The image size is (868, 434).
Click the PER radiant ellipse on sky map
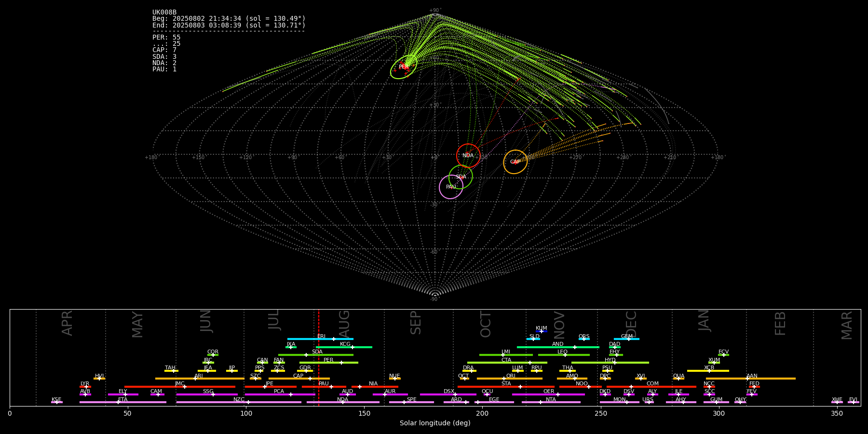point(404,67)
